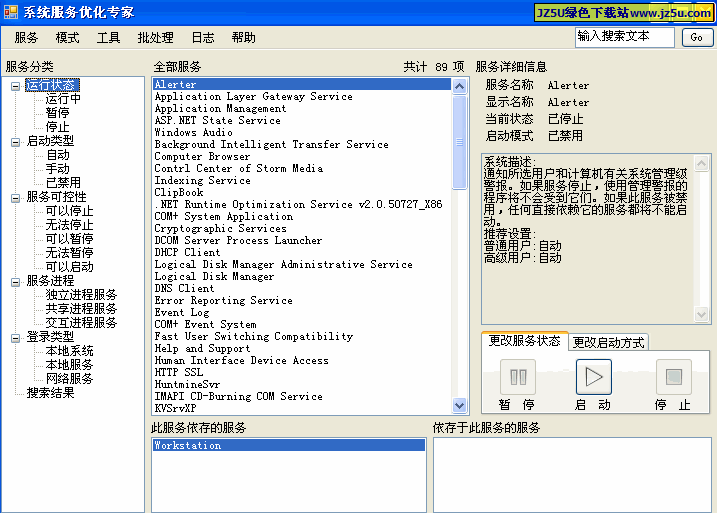
Task: Collapse the 启动类型 tree node
Action: [16, 142]
